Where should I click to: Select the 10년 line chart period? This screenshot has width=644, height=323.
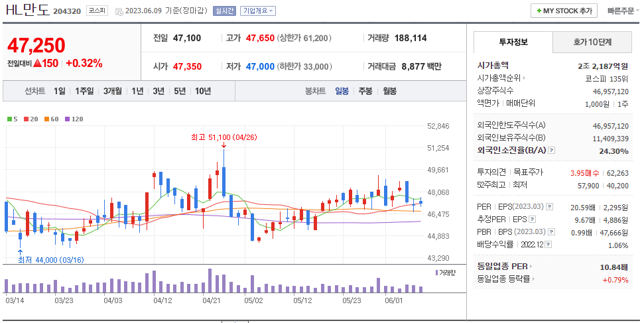(x=203, y=92)
